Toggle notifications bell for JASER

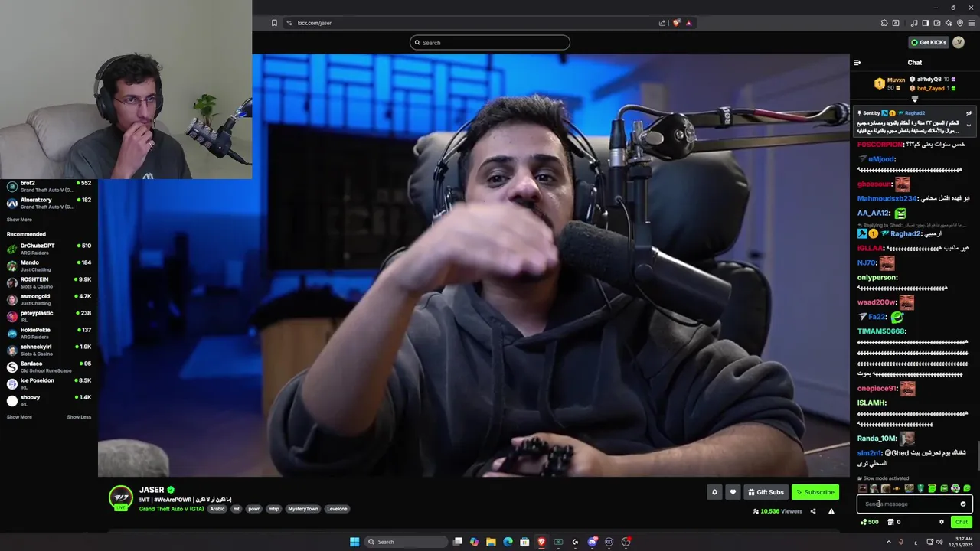714,492
